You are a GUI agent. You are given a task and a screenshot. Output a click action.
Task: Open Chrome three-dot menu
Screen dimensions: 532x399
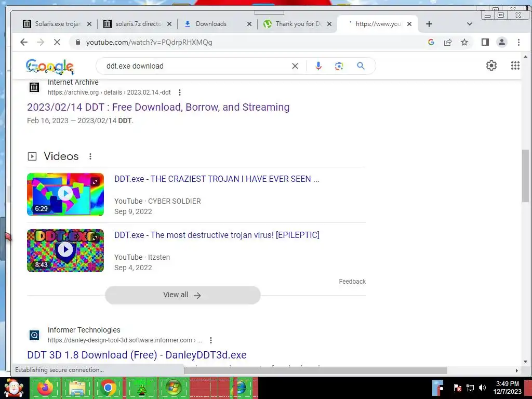(x=518, y=42)
